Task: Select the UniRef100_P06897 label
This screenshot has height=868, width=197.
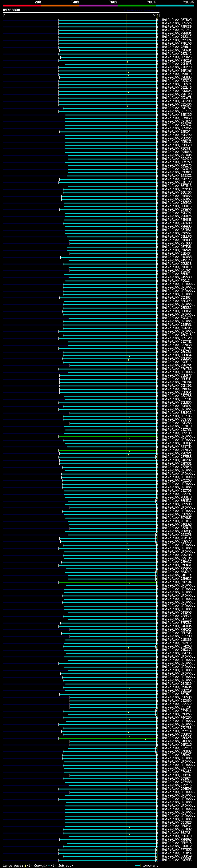Action: 176,406
